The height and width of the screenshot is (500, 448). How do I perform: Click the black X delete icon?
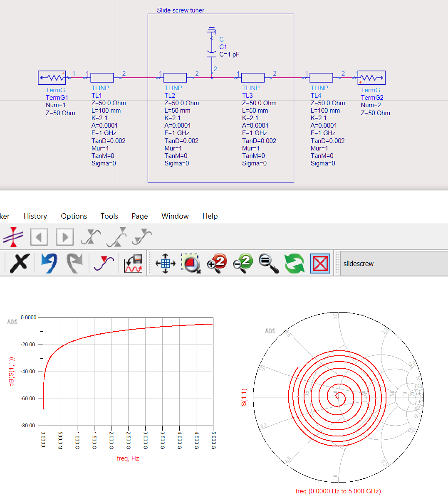(20, 264)
